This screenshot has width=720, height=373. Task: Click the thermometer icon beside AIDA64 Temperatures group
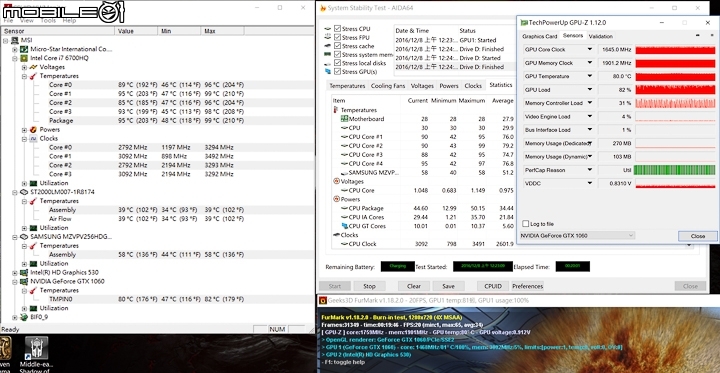pyautogui.click(x=336, y=110)
